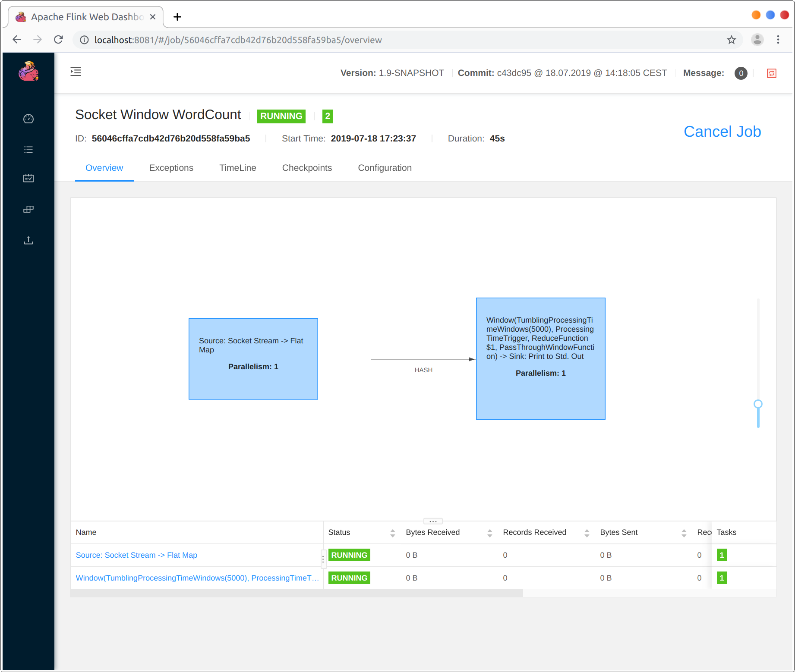Viewport: 795px width, 672px height.
Task: Open Source: Socket Stream -> Flat Map row link
Action: coord(136,555)
